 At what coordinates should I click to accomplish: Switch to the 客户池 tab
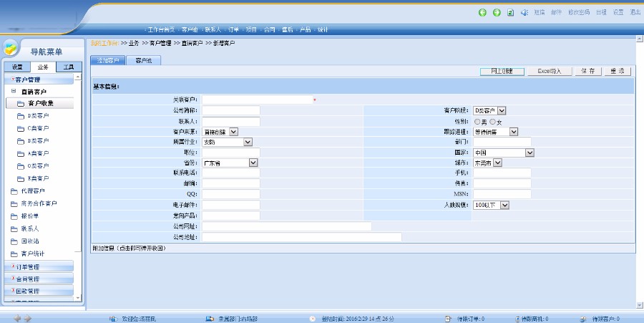point(144,60)
